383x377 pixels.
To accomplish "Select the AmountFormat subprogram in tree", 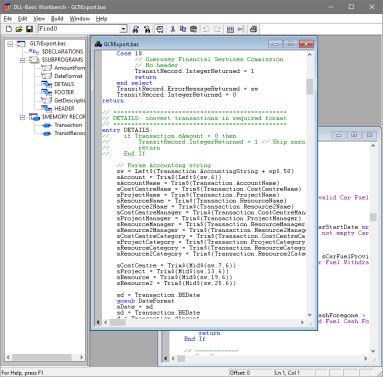I will click(69, 68).
